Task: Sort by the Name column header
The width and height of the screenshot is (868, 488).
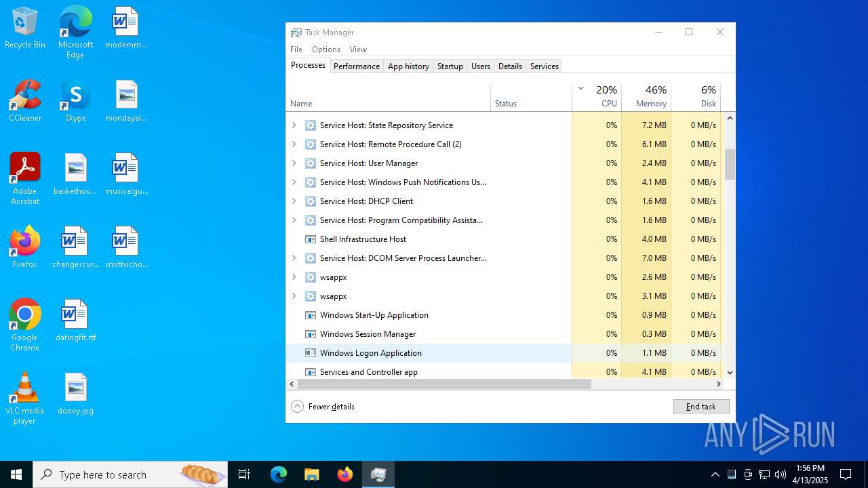Action: tap(388, 96)
